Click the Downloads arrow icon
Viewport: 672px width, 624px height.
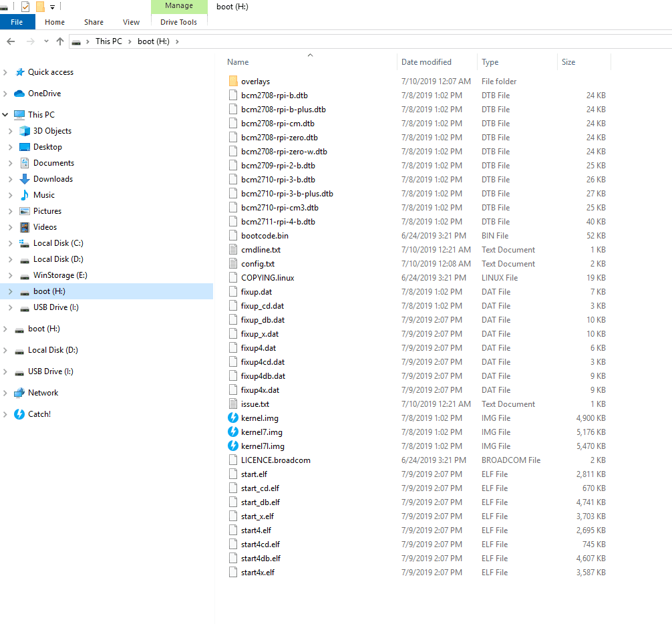coord(25,179)
